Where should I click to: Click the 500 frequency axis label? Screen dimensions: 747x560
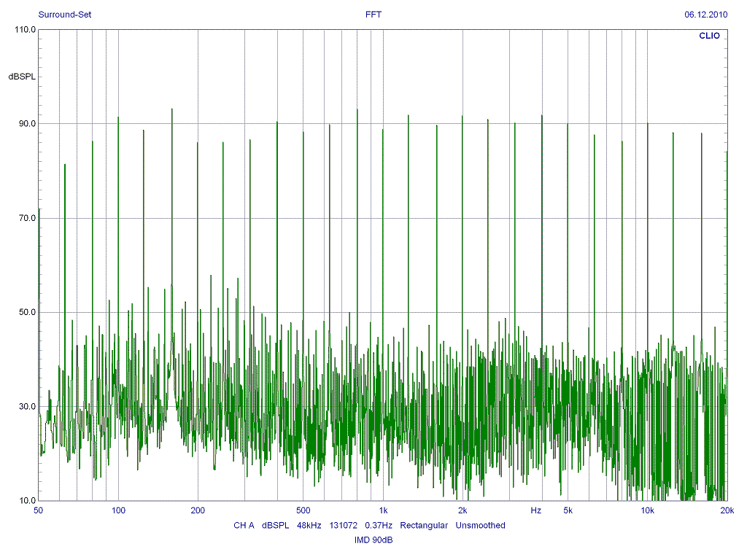[303, 510]
